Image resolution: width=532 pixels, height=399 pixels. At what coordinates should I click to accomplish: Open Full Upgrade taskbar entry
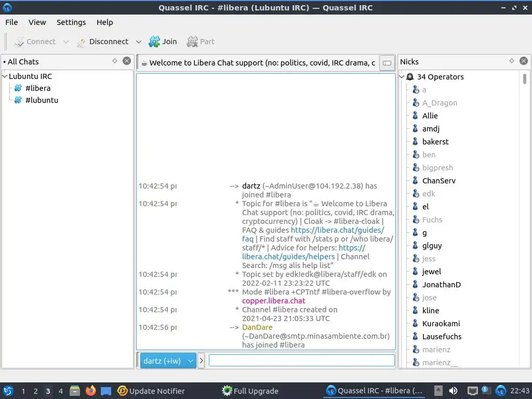250,391
